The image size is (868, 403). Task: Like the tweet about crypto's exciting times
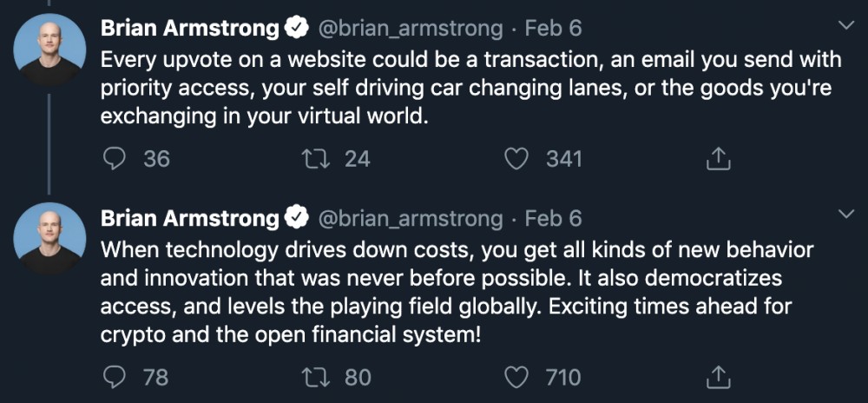[x=517, y=377]
